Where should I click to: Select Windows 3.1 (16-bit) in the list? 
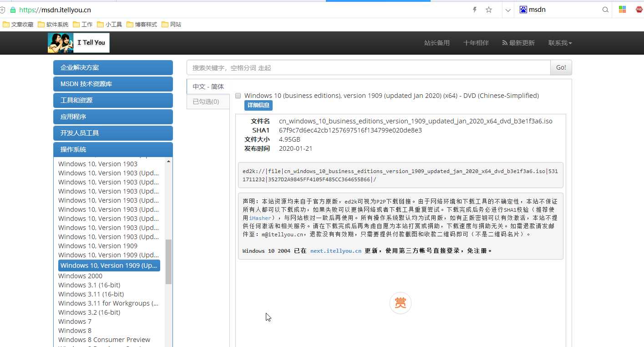89,285
